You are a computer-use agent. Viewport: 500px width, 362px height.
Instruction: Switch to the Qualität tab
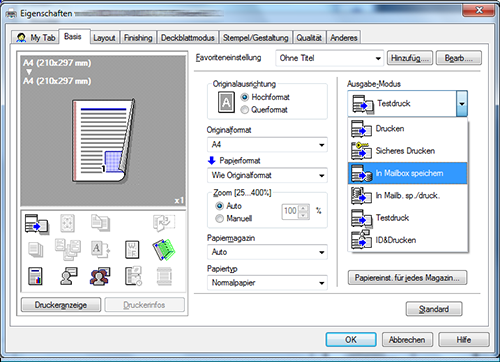pos(309,38)
